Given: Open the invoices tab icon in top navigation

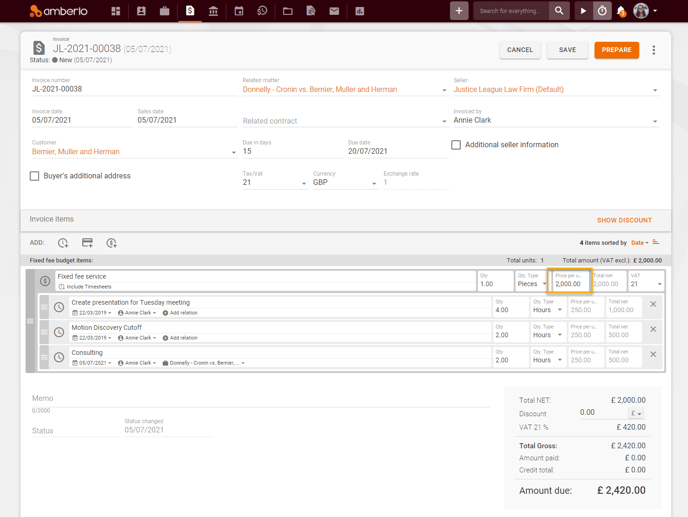Looking at the screenshot, I should click(x=190, y=11).
